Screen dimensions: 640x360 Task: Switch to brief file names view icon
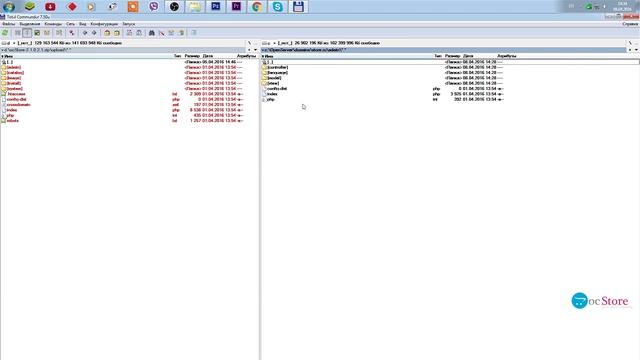[x=18, y=33]
